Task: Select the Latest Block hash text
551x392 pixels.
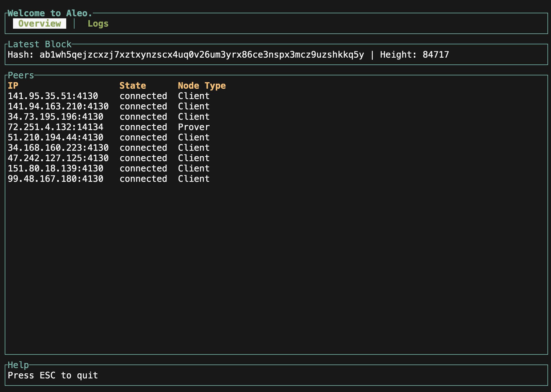Action: pyautogui.click(x=201, y=54)
